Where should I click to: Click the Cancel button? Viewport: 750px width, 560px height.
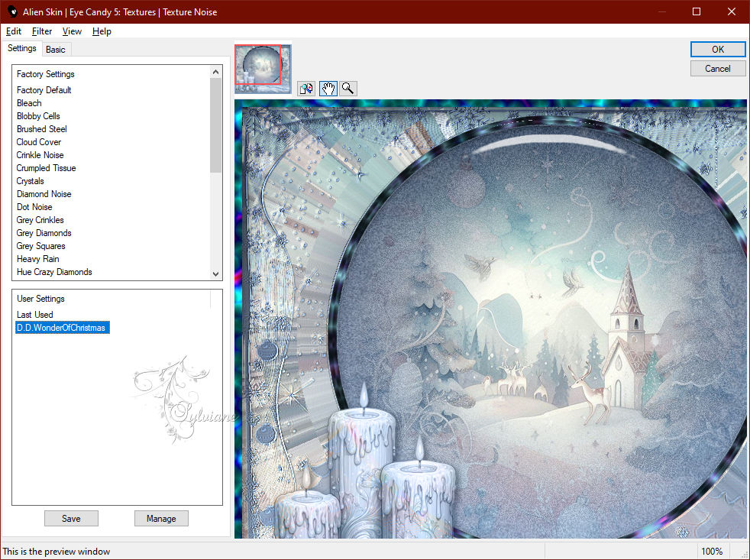pos(717,69)
